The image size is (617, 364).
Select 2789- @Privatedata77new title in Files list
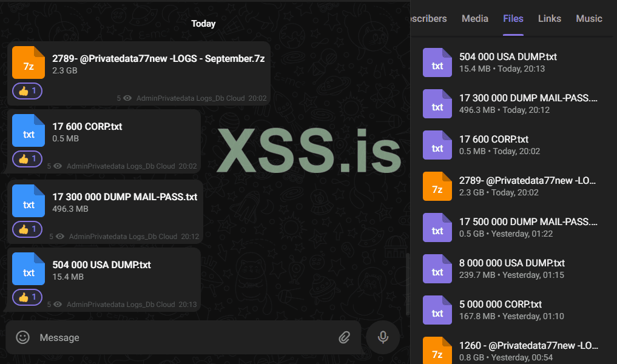(527, 181)
